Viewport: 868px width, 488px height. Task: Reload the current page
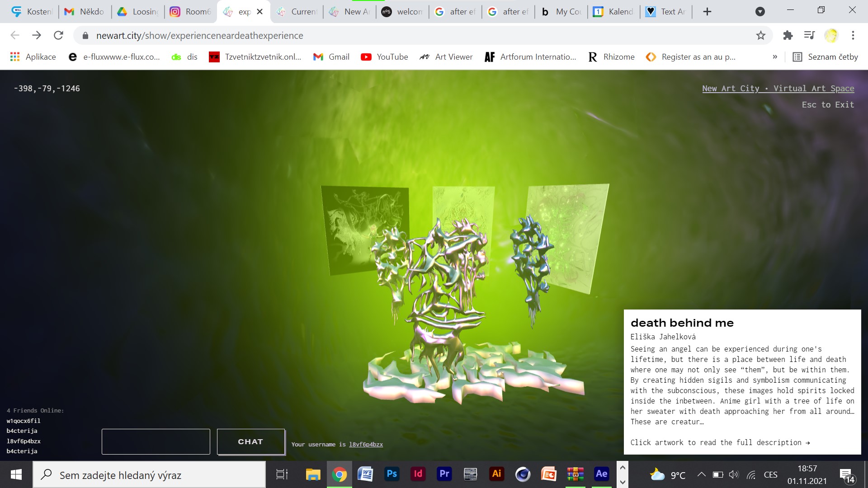[58, 35]
